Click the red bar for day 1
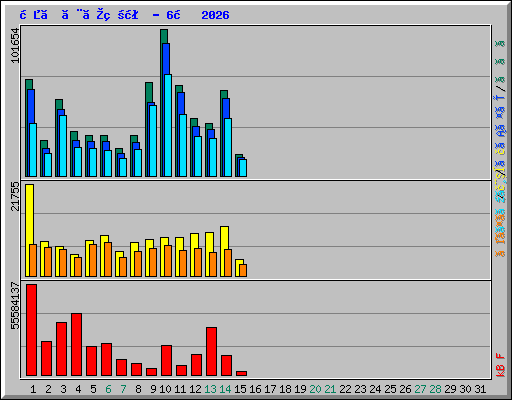The image size is (512, 400). click(x=31, y=330)
